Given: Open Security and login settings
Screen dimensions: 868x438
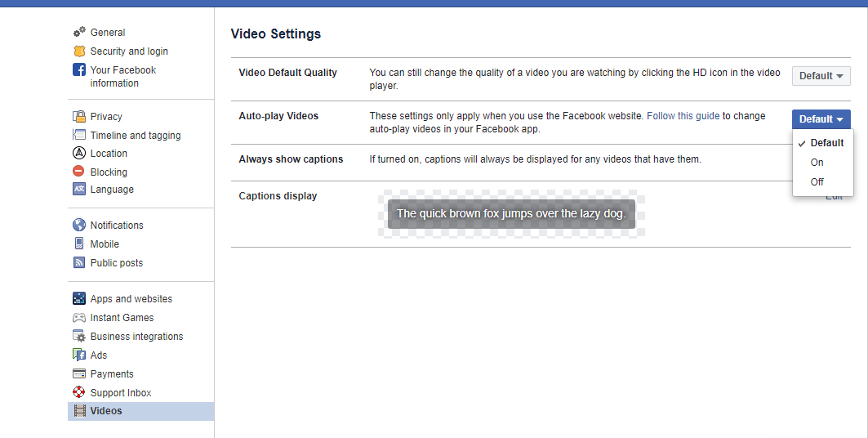Looking at the screenshot, I should pos(129,51).
